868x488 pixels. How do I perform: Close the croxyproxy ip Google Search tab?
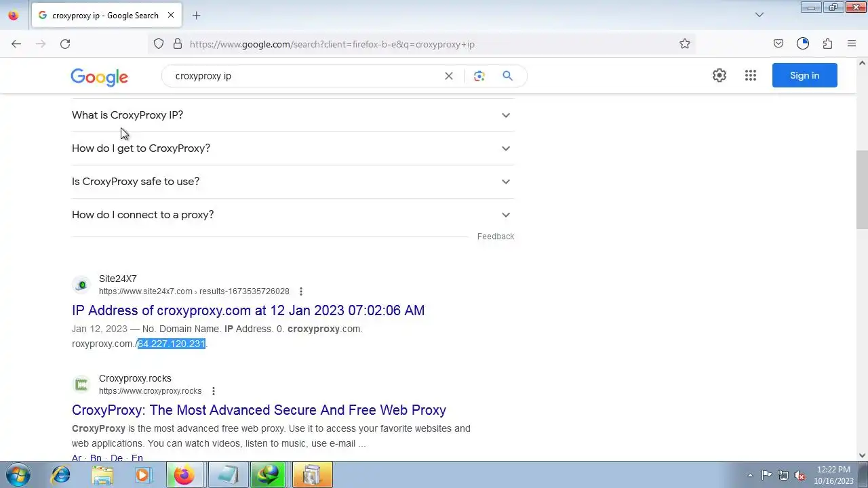tap(171, 15)
